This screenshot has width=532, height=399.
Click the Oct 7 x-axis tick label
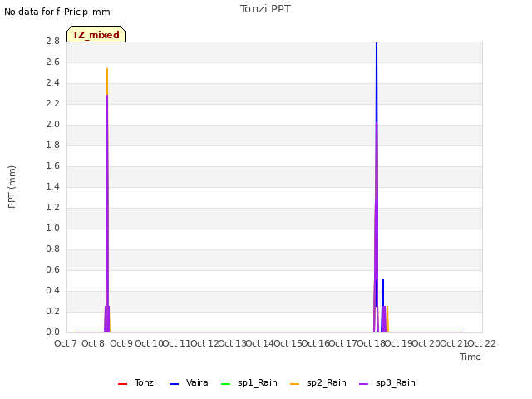point(66,343)
